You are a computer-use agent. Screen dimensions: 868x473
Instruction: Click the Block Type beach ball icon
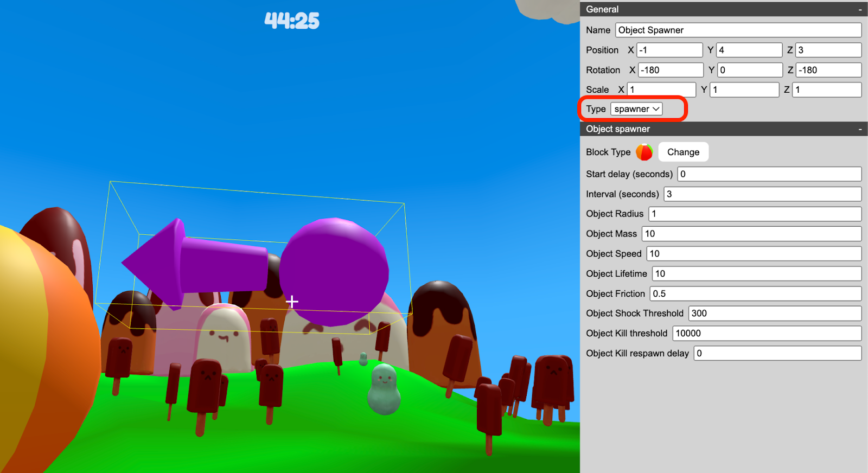click(x=644, y=152)
